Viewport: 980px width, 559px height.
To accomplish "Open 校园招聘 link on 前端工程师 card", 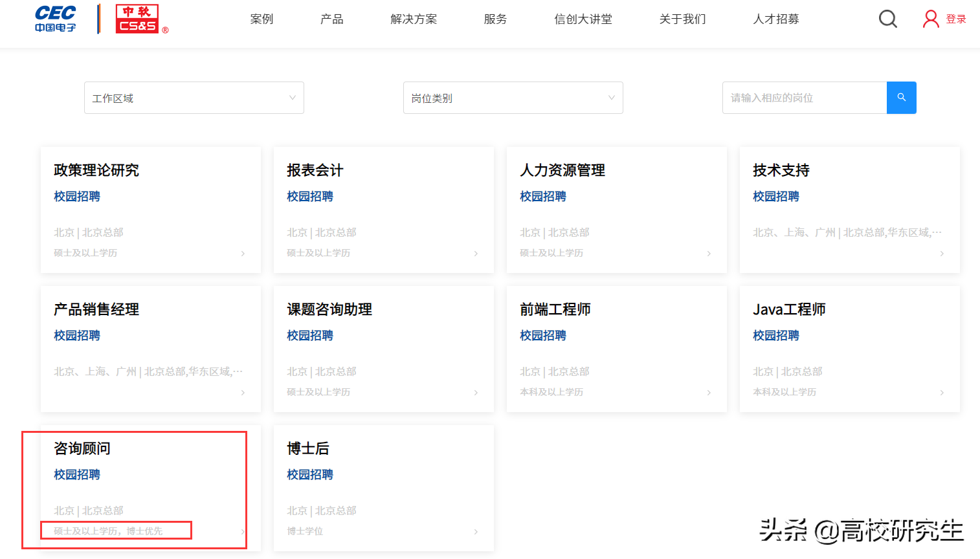I will pyautogui.click(x=542, y=335).
